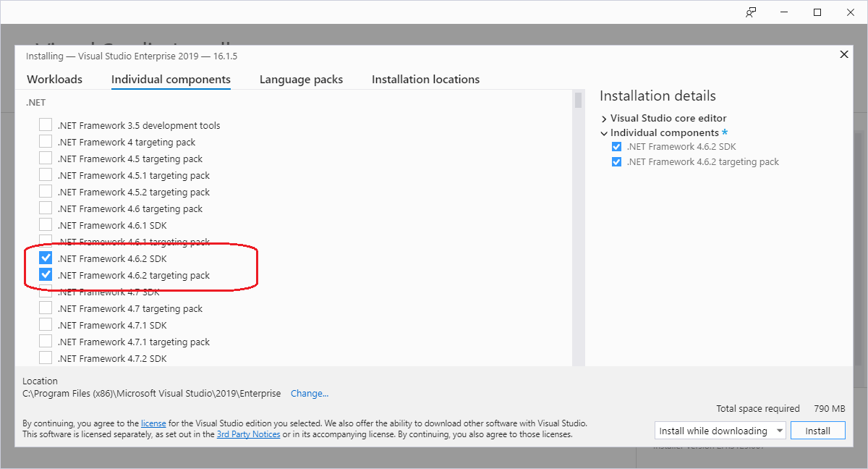868x469 pixels.
Task: Click the feedback icon in title bar
Action: point(752,12)
